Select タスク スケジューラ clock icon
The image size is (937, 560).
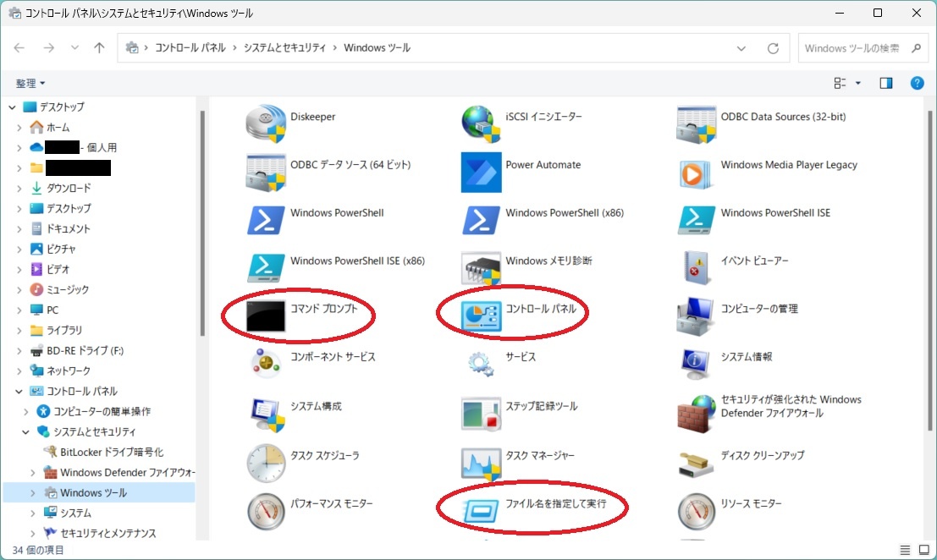(x=266, y=463)
